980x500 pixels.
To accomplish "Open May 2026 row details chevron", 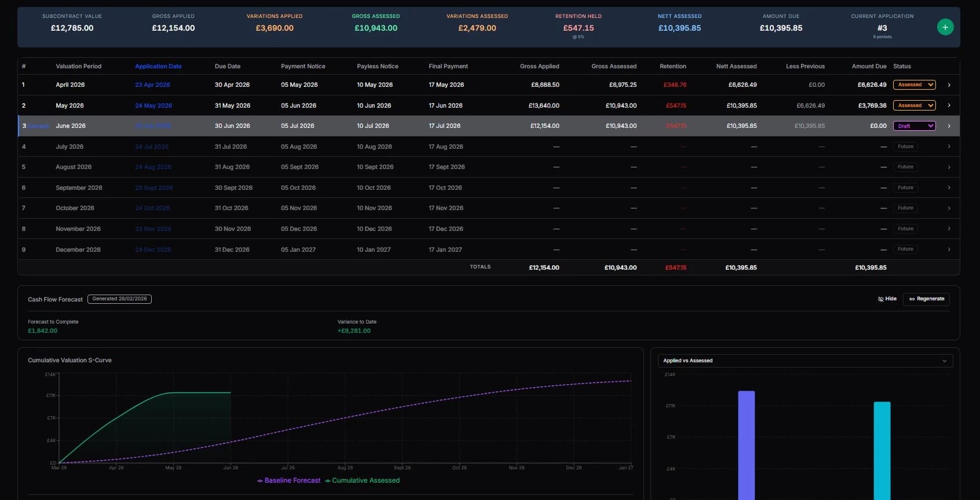I will coord(949,105).
